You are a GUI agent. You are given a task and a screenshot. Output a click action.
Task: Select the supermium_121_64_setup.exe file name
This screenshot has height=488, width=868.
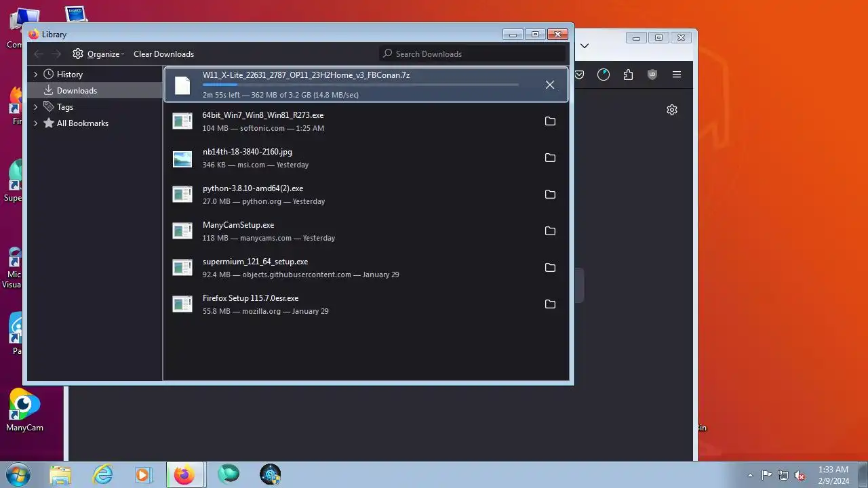[255, 262]
